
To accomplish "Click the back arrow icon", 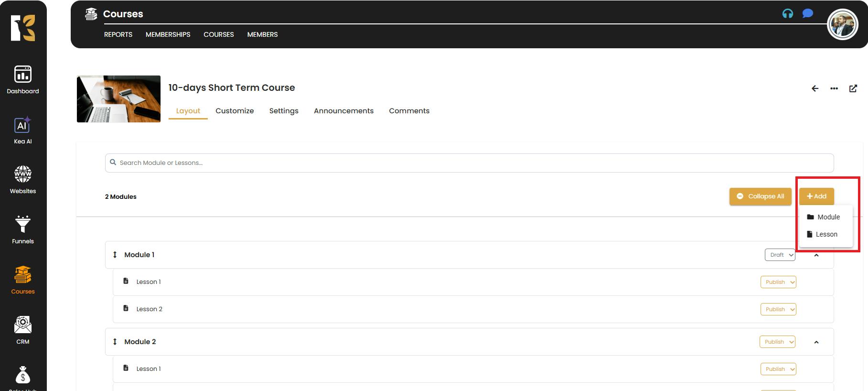I will tap(815, 88).
